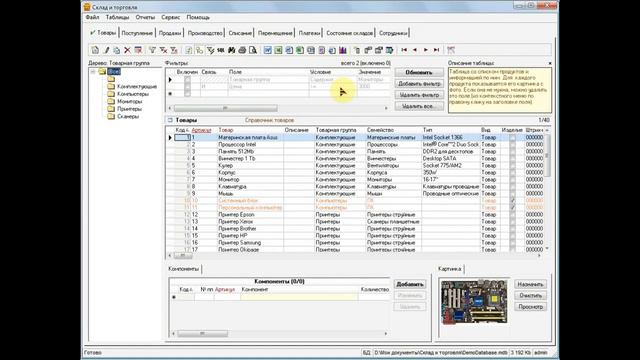Image resolution: width=640 pixels, height=360 pixels.
Task: Click the components horizontal scrollbar thumb
Action: tap(202, 333)
